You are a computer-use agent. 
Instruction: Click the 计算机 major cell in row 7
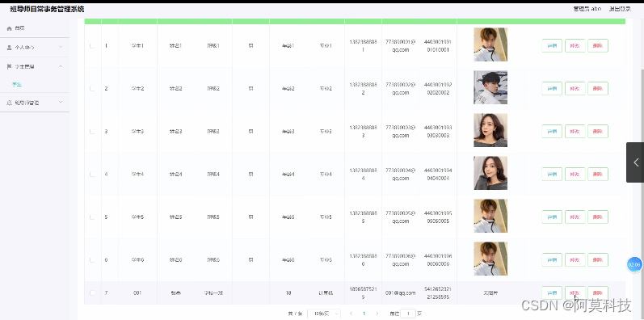coord(326,293)
